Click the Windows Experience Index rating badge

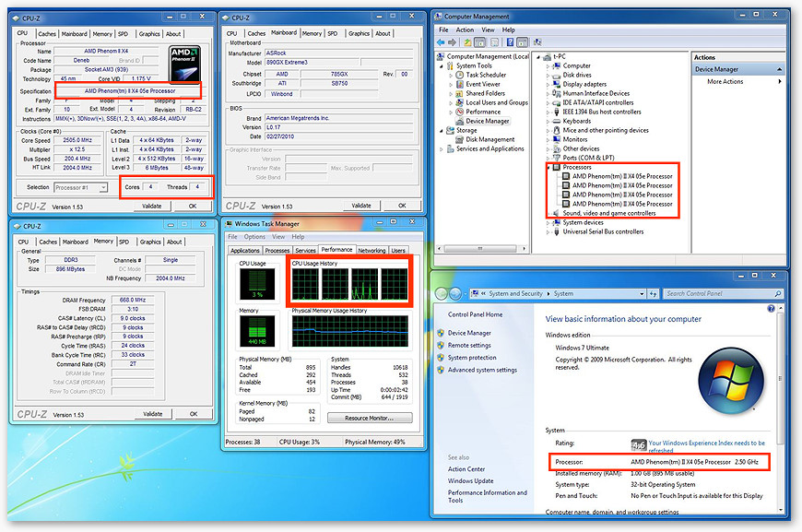tap(639, 444)
